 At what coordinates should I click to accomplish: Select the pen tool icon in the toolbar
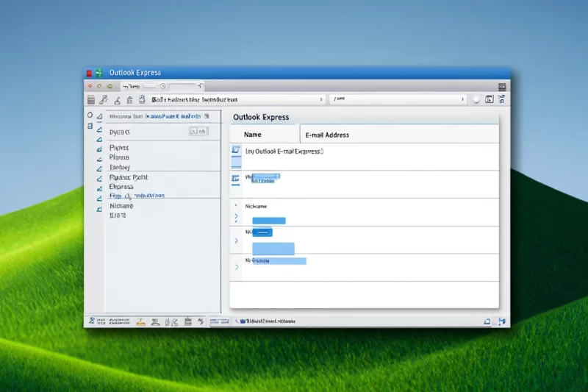tap(104, 99)
